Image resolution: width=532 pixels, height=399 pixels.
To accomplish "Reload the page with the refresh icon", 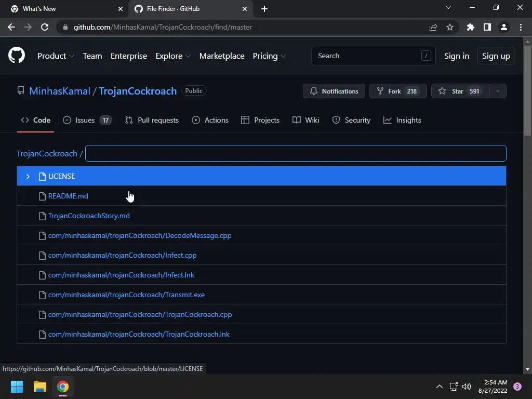I will coord(45,27).
